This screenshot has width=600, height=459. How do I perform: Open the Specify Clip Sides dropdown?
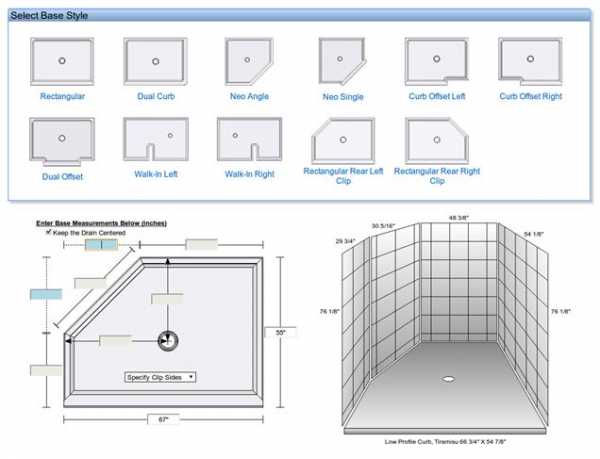click(160, 377)
